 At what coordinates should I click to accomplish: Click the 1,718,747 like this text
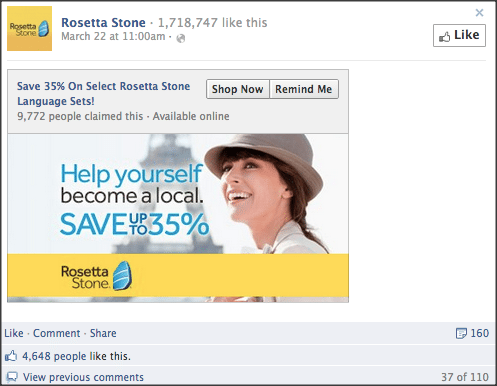[x=212, y=23]
